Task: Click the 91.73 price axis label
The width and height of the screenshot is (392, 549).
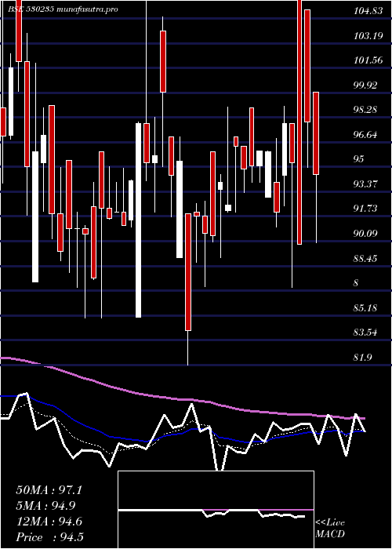Action: tap(366, 209)
